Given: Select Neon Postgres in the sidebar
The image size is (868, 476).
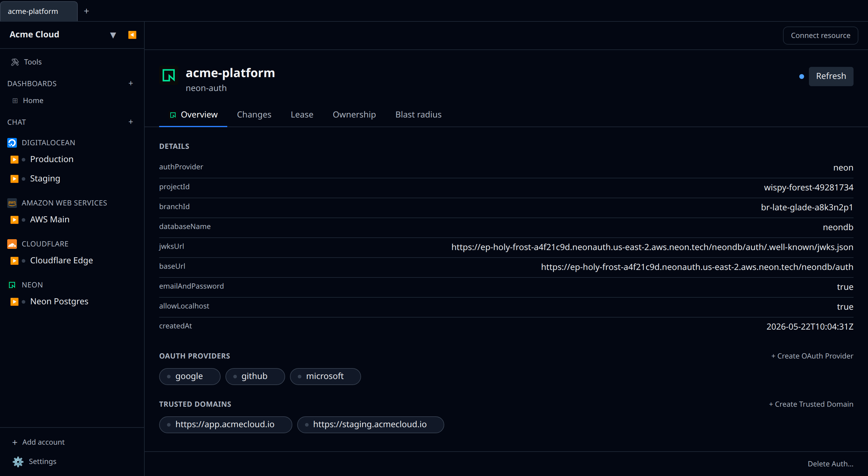Looking at the screenshot, I should 59,301.
